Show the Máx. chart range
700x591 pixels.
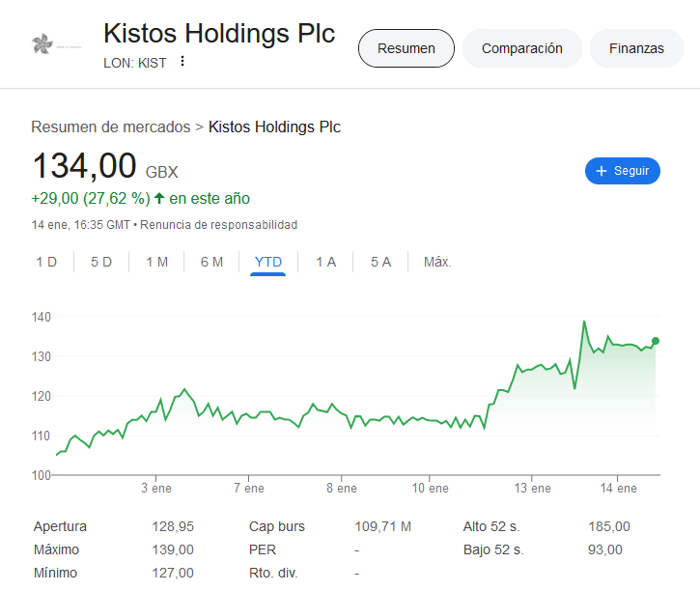point(437,262)
